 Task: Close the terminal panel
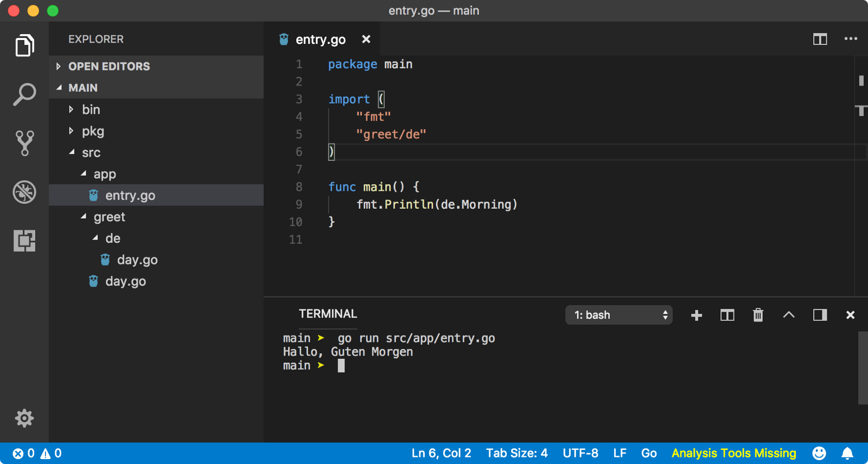pyautogui.click(x=850, y=315)
